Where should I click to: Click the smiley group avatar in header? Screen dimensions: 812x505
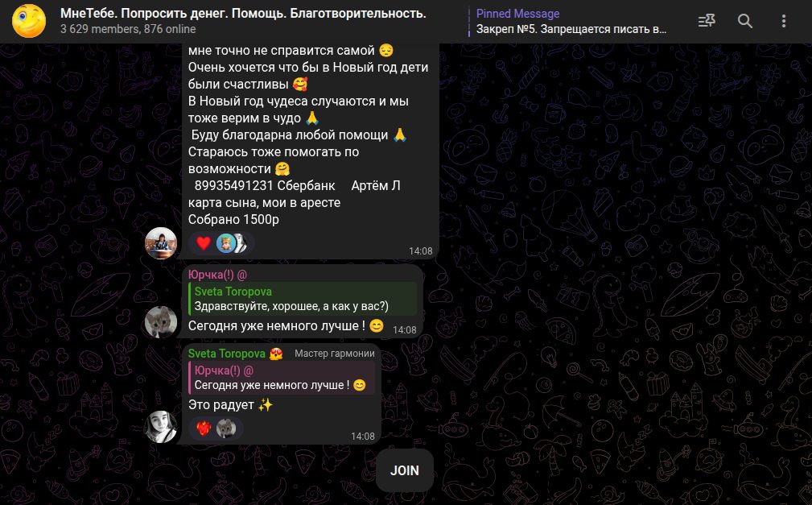pyautogui.click(x=29, y=21)
